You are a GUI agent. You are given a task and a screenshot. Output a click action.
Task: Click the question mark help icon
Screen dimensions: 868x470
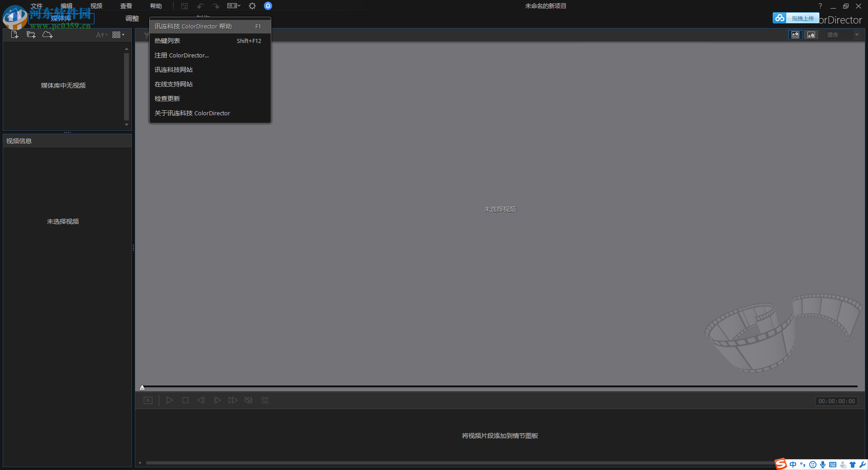point(820,6)
